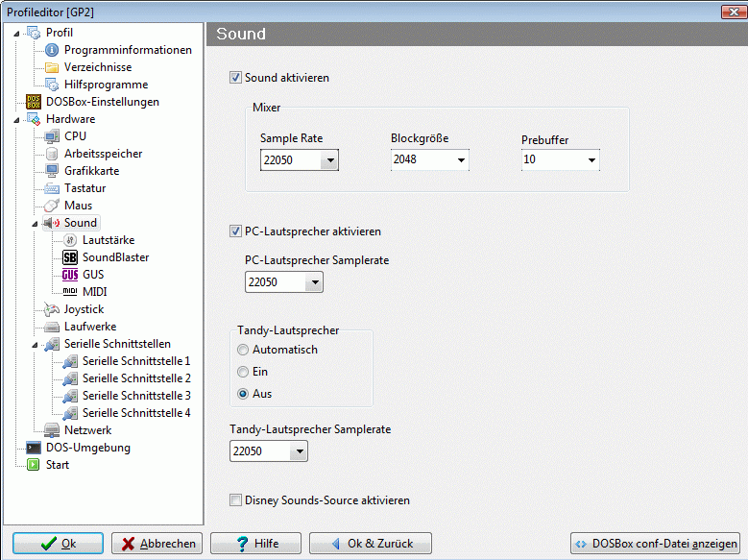This screenshot has width=748, height=560.
Task: Click the Sound speaker icon
Action: [52, 223]
